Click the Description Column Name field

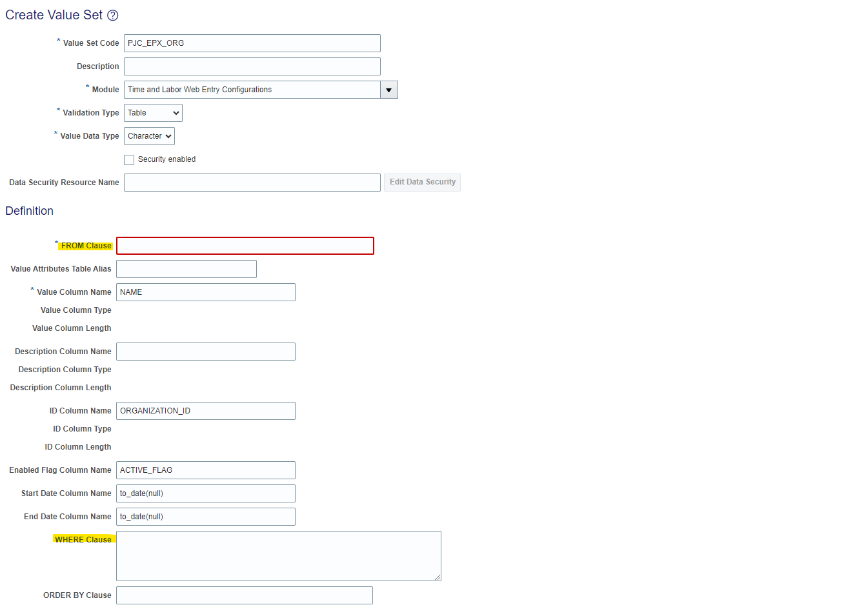coord(205,351)
